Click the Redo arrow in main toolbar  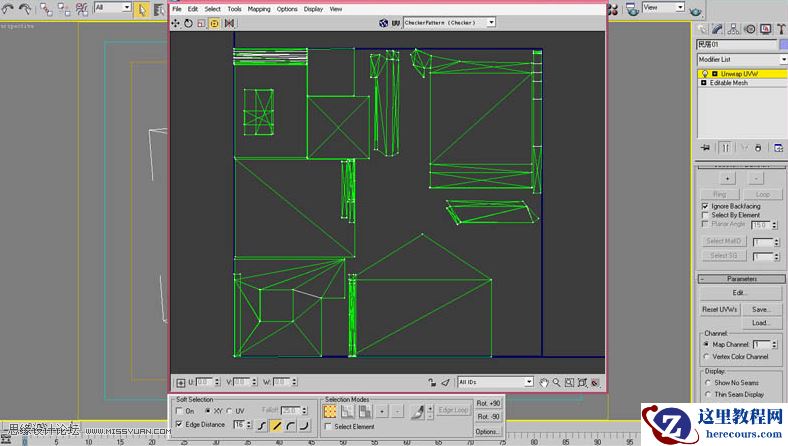(x=24, y=9)
